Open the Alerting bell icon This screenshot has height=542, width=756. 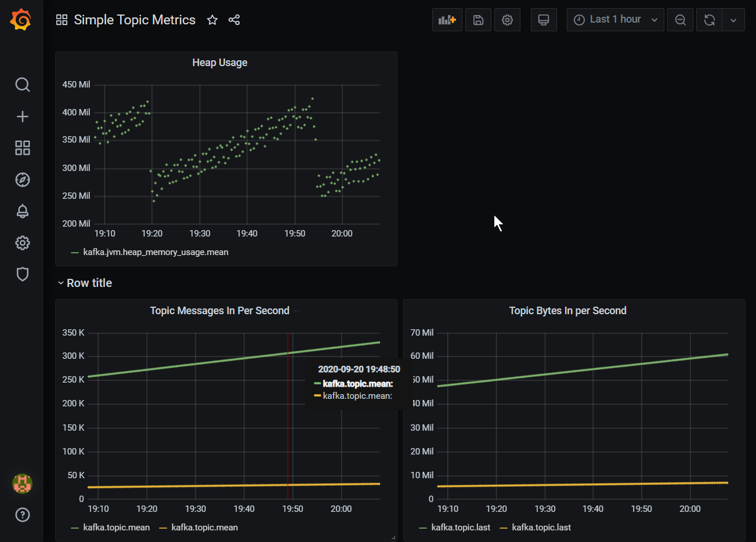tap(22, 211)
